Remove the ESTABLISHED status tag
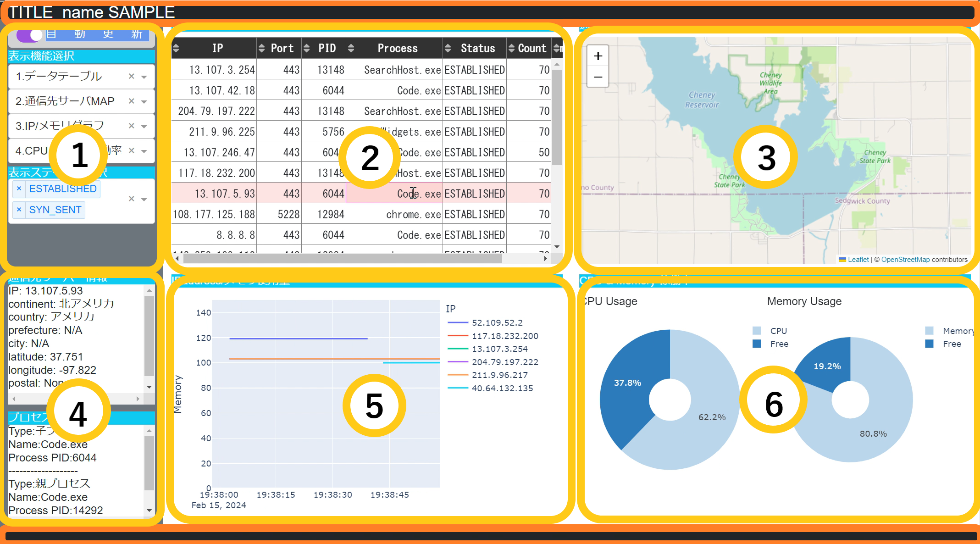The image size is (980, 544). point(19,189)
